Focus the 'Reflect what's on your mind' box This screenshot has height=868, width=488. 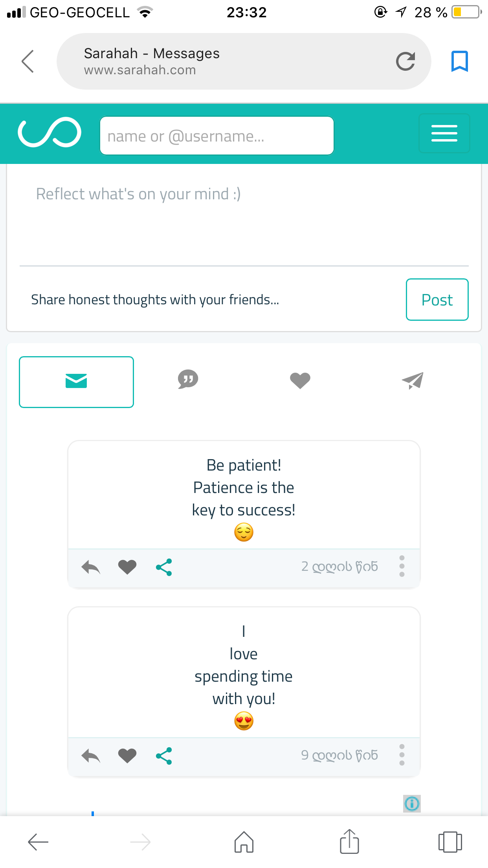pos(244,216)
